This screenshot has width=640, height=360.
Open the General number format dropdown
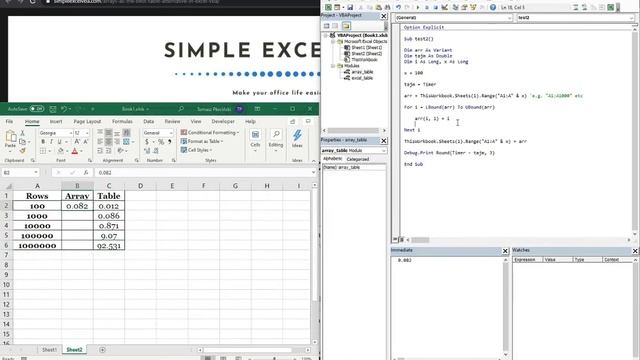tap(171, 133)
